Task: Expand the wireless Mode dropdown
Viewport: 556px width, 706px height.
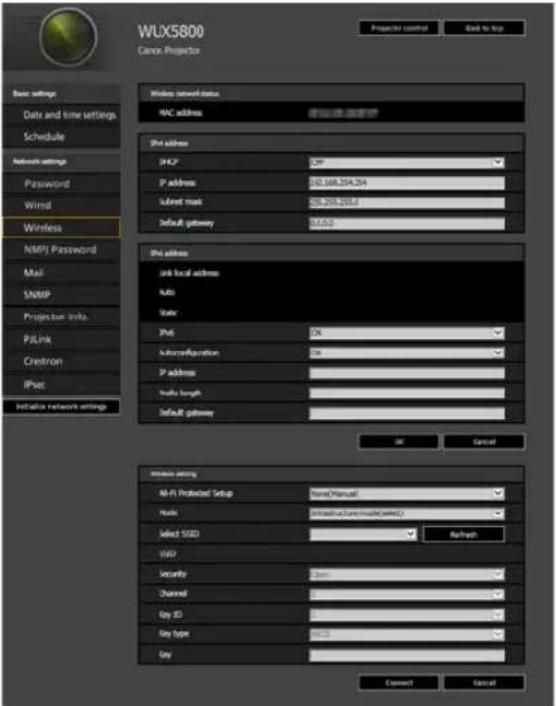Action: coord(407,514)
